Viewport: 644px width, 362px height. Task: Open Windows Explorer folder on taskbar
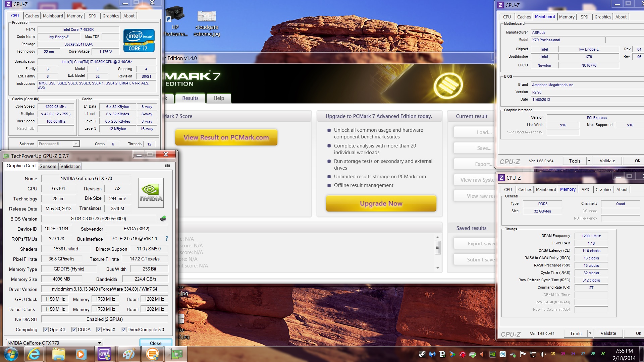[58, 354]
